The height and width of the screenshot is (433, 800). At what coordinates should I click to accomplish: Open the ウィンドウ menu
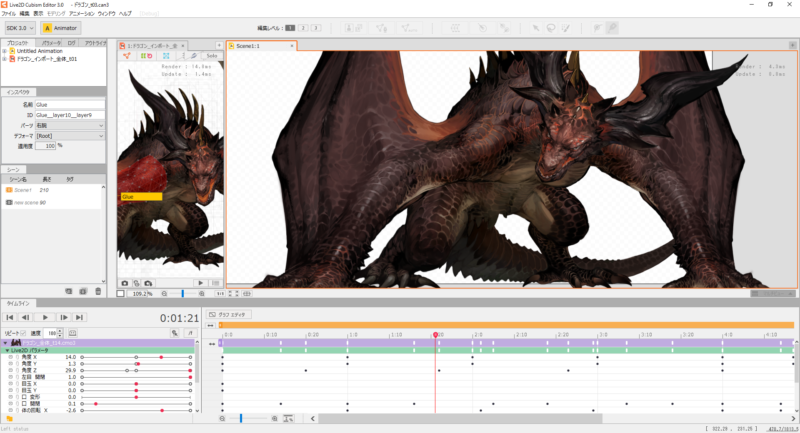(107, 13)
